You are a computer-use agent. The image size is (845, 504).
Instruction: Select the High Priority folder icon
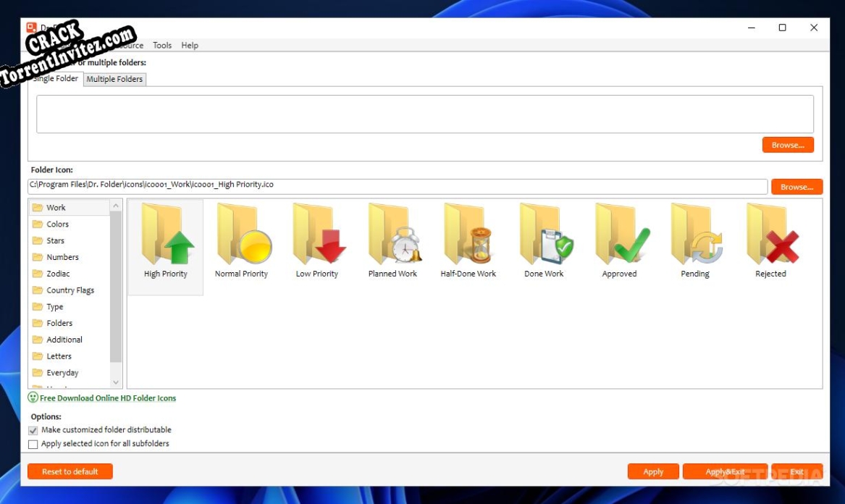pos(164,239)
